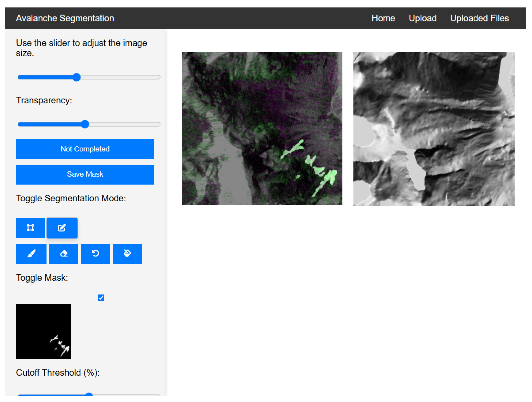Image resolution: width=532 pixels, height=402 pixels.
Task: Click the paint bucket clear-fill icon
Action: (x=127, y=254)
